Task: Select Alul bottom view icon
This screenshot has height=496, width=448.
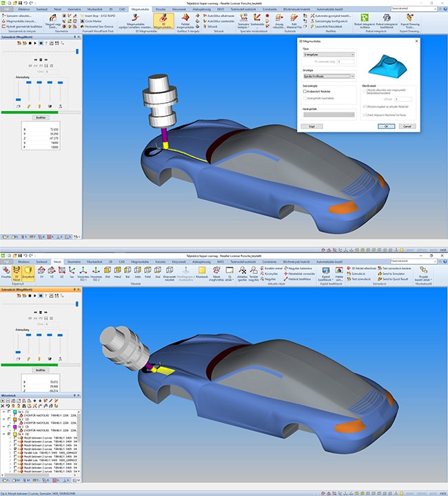Action: point(158,272)
